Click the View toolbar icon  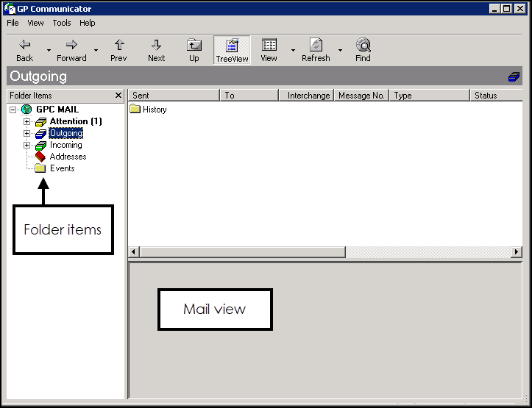[269, 45]
